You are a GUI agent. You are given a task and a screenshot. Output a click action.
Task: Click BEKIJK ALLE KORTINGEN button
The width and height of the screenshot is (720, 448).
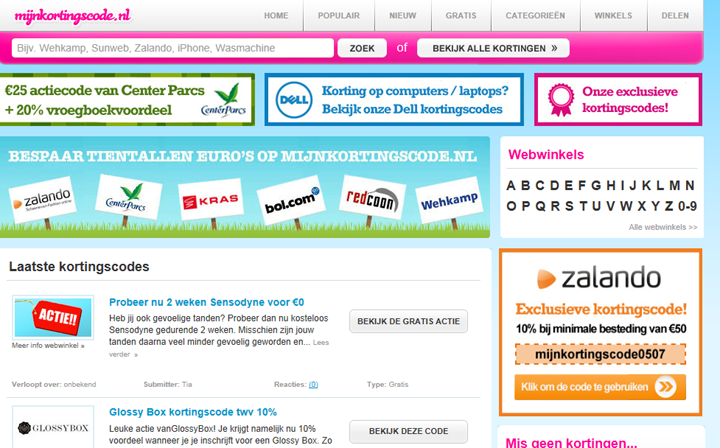pos(493,48)
